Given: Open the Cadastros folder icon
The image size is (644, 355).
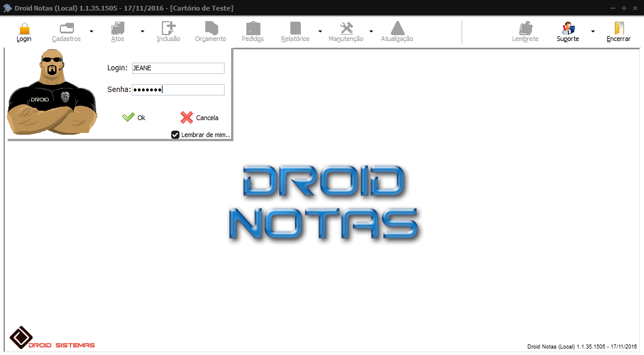Looking at the screenshot, I should pyautogui.click(x=66, y=28).
